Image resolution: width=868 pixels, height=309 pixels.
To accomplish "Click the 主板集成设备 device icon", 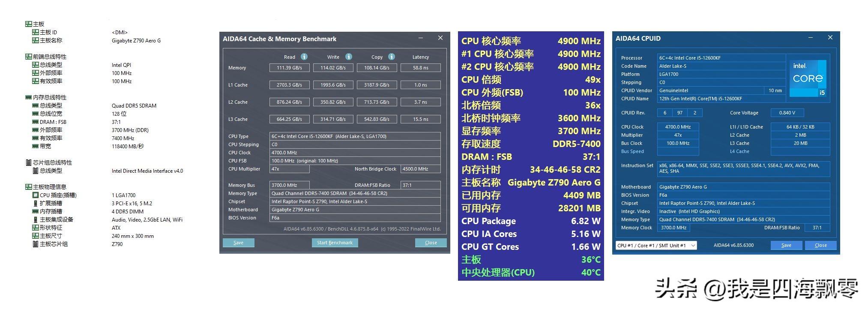I will point(36,219).
